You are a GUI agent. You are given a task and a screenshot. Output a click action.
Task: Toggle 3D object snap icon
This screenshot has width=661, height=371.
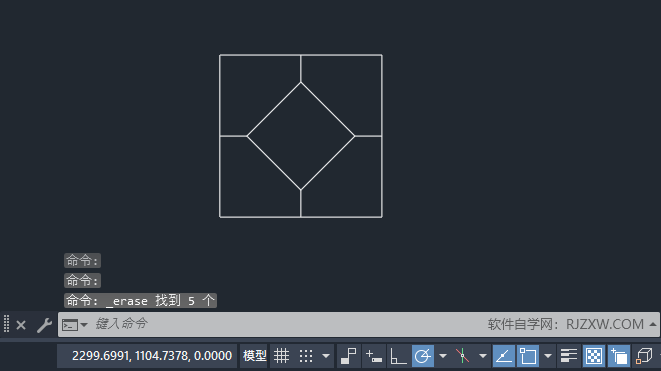pos(644,356)
